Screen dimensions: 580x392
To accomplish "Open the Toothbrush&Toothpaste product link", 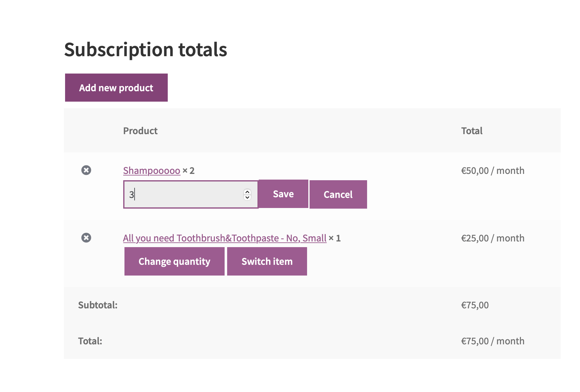I will [225, 238].
